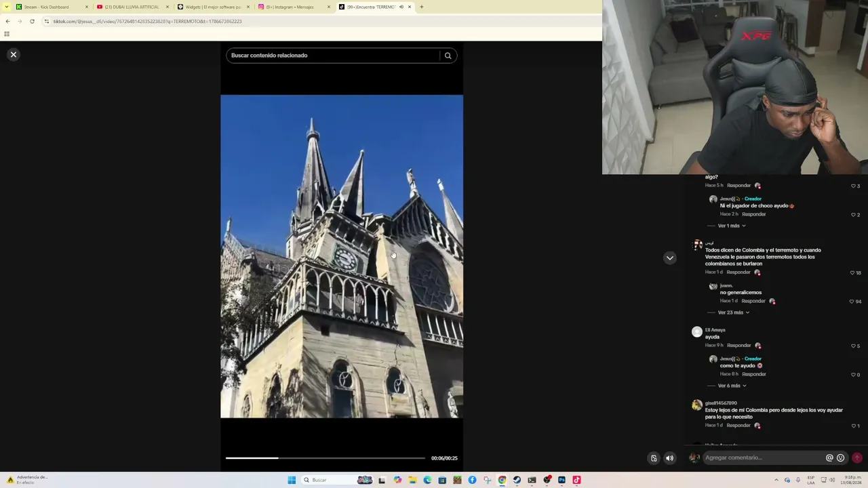
Task: Open the captions/transcript icon beside volume
Action: (x=654, y=458)
